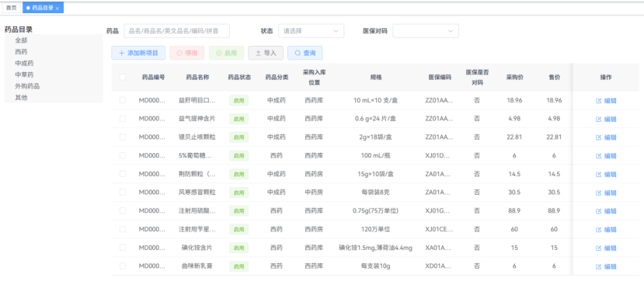Viewport: 644px width, 281px height.
Task: Close the 药品目录 tab
Action: tap(57, 9)
